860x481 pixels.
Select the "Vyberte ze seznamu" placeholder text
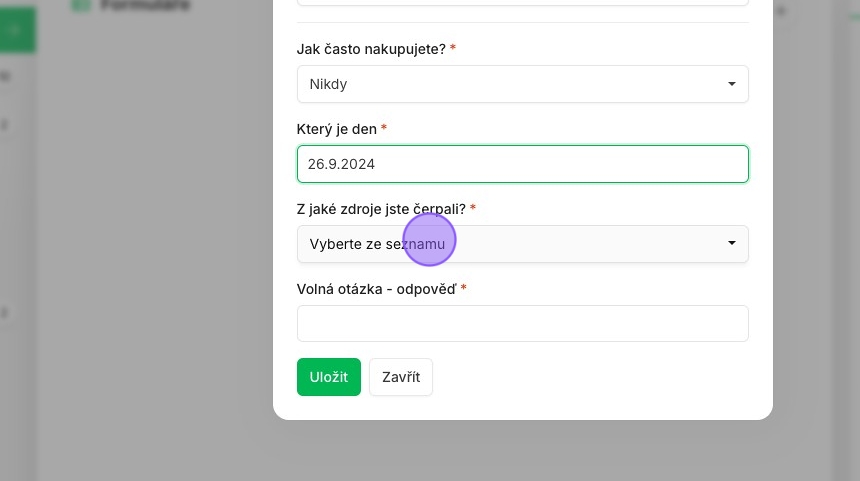point(377,244)
